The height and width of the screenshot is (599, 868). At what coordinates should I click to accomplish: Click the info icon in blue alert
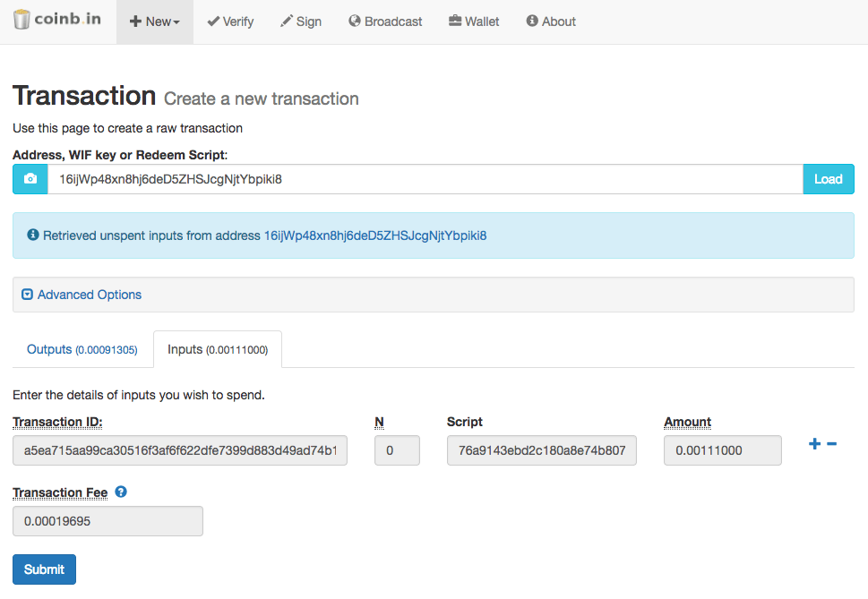[33, 235]
